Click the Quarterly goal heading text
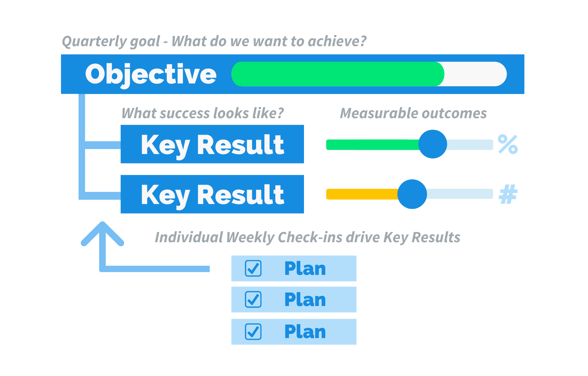Image resolution: width=588 pixels, height=376 pixels. click(x=214, y=41)
